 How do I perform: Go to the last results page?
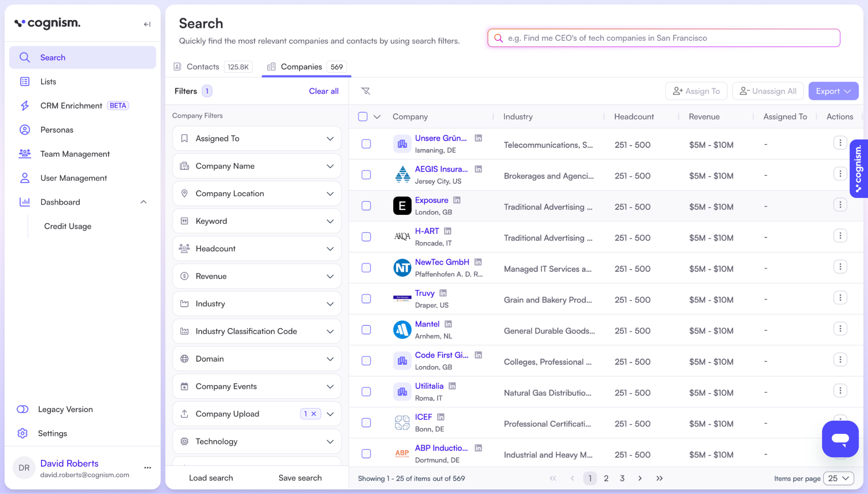pos(659,478)
